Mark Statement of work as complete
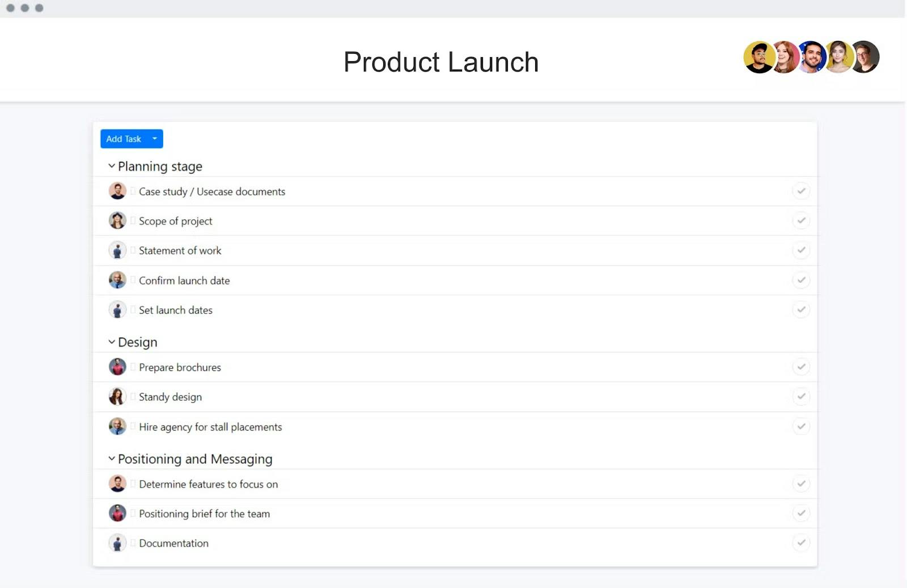 [x=801, y=250]
